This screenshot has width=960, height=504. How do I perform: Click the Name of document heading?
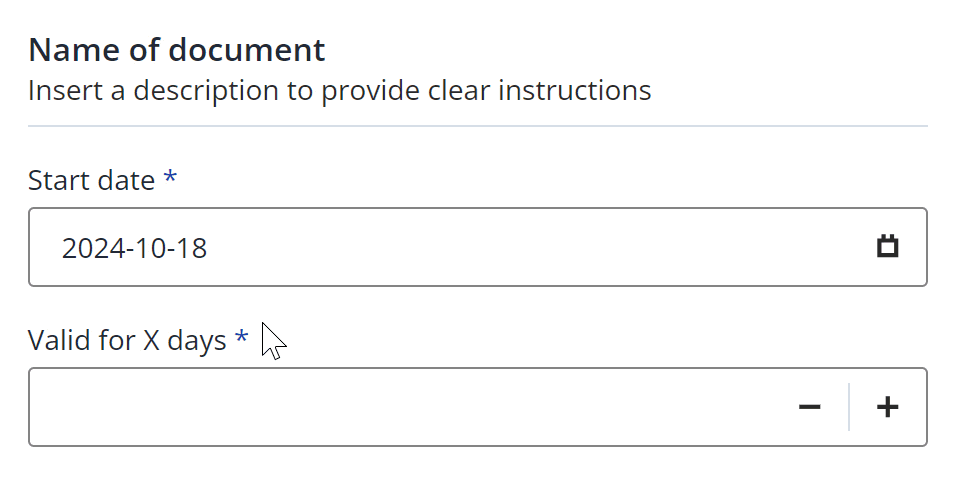pos(176,50)
